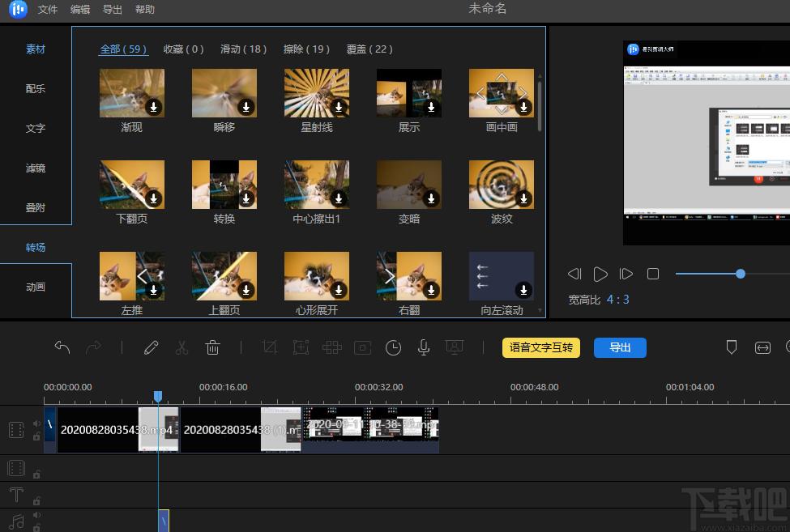
Task: Select the pencil edit tool
Action: coord(152,347)
